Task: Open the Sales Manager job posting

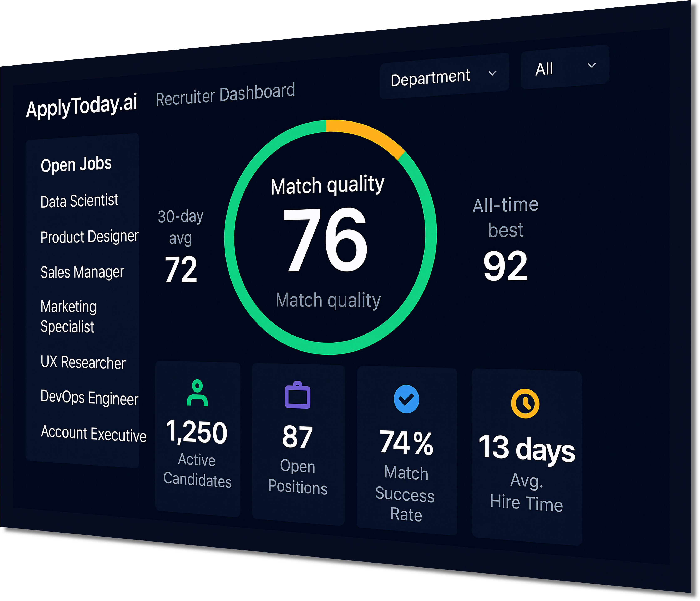Action: coord(82,272)
